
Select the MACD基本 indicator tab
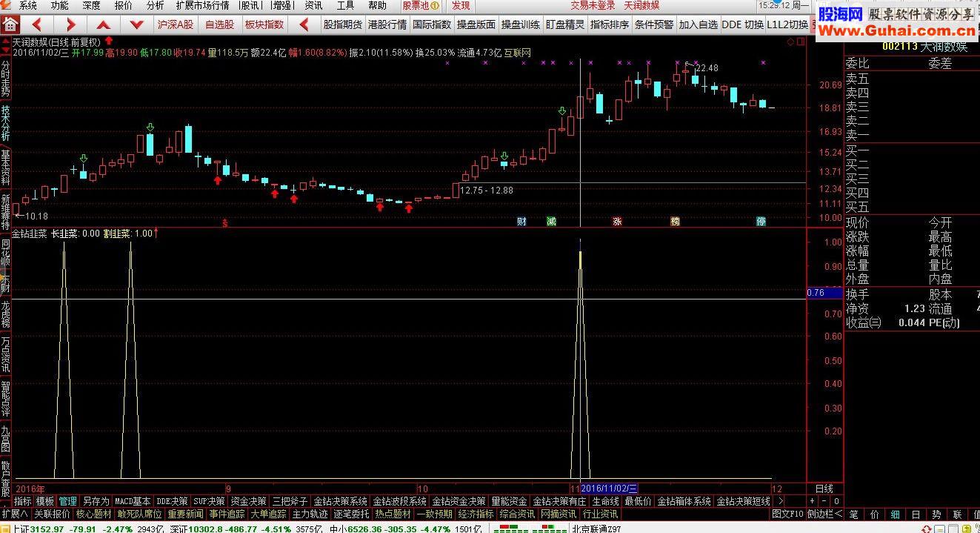tap(133, 501)
